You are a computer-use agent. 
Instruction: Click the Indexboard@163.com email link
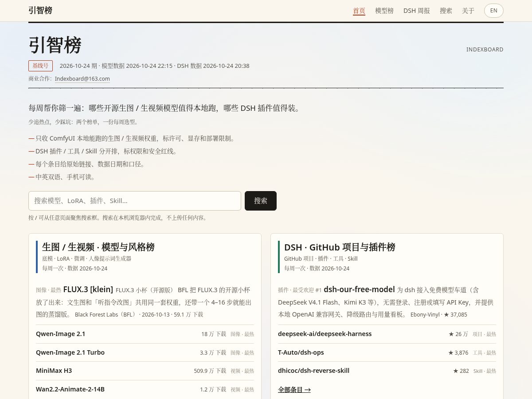click(x=82, y=79)
